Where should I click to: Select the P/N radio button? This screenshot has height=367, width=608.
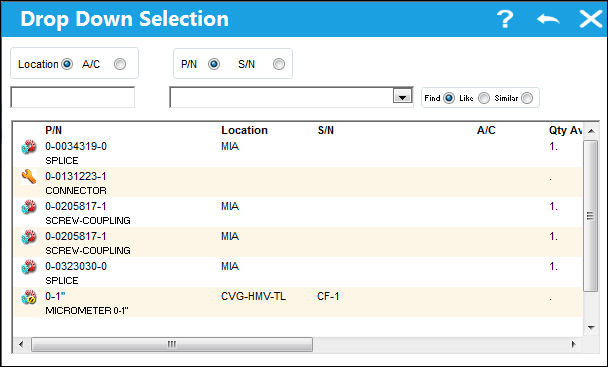click(214, 64)
